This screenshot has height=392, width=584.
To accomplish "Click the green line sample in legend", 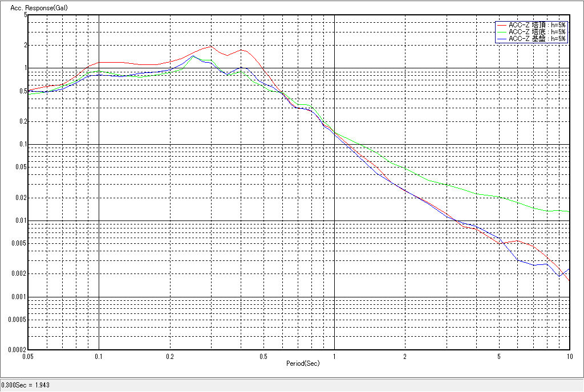I will point(501,32).
